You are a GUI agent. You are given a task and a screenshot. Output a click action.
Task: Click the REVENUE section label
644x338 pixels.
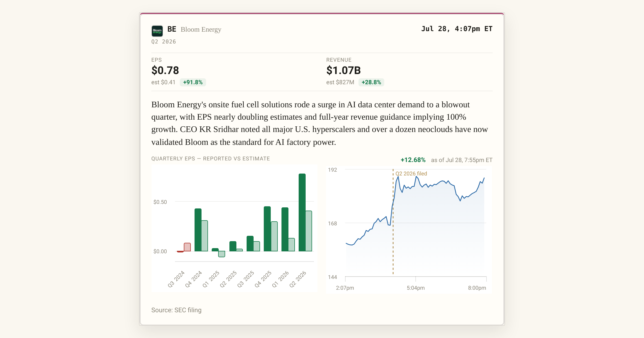[x=339, y=60]
